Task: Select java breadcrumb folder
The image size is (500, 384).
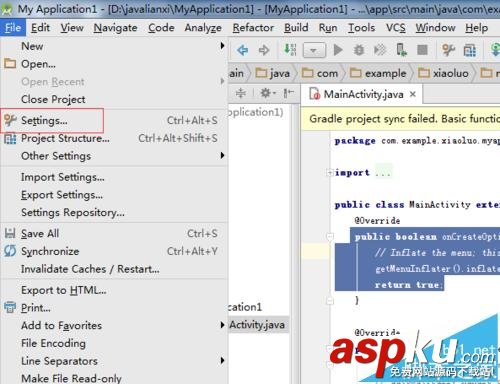Action: (x=273, y=73)
